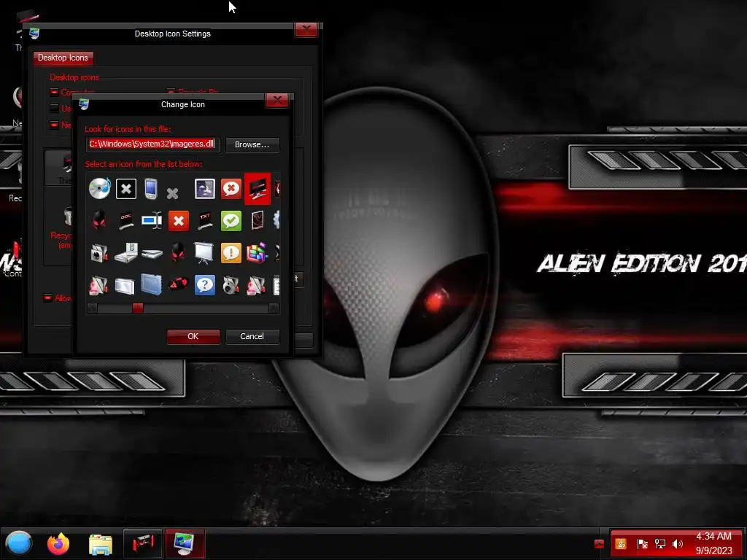This screenshot has height=560, width=747.
Task: Click Cancel in Change Icon dialog
Action: [x=252, y=336]
